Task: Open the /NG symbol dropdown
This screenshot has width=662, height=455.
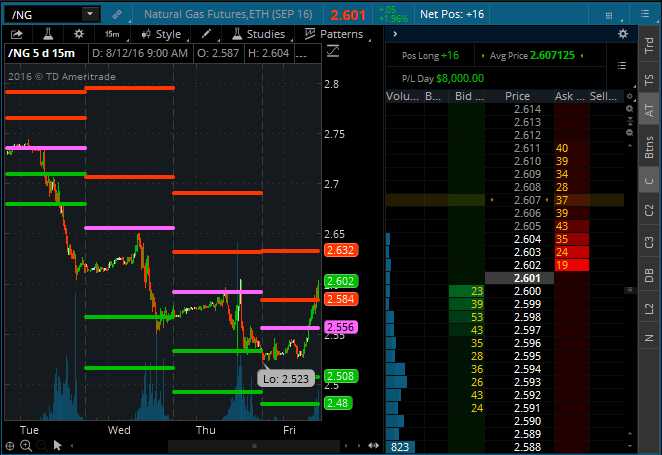Action: point(90,14)
